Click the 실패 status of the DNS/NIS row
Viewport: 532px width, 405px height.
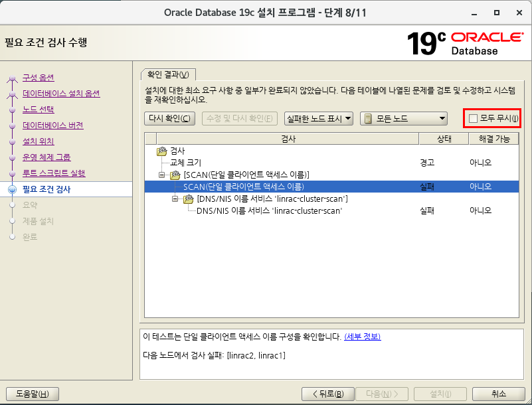(427, 210)
